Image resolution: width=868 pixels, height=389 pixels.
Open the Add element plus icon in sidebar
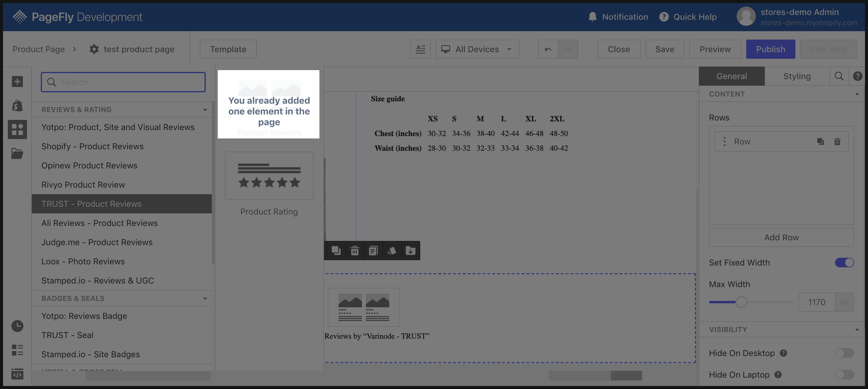pos(17,81)
